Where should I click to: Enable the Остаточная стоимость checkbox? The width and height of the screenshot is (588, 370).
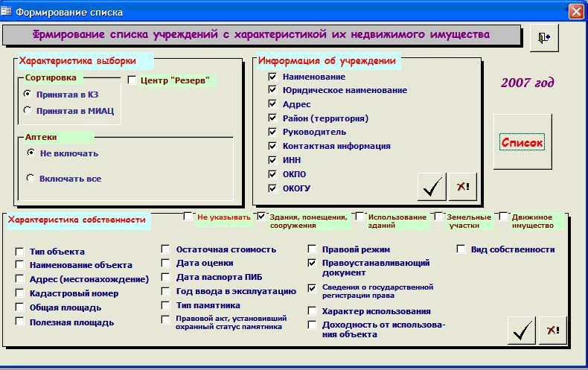tap(166, 250)
